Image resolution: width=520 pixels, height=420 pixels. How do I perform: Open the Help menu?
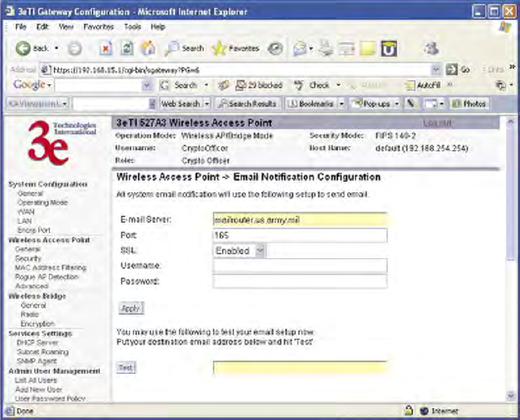158,27
